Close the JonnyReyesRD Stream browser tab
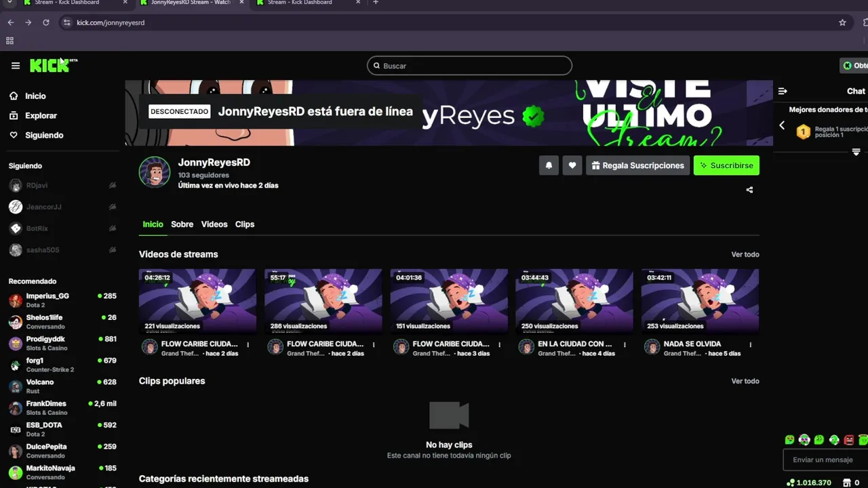Screen dimensions: 868x488 (x=241, y=3)
